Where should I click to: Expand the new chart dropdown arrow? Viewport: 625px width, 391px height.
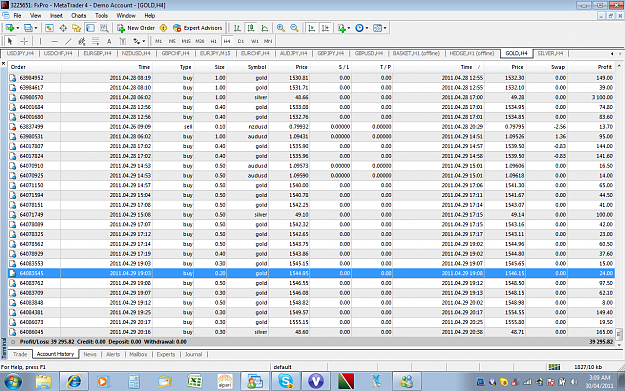(18, 28)
